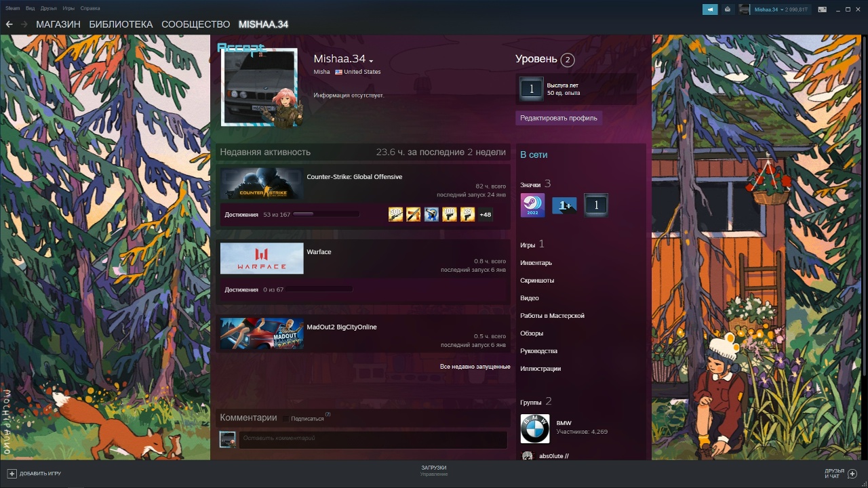868x488 pixels.
Task: Open the Steam 2022 badge
Action: click(532, 205)
